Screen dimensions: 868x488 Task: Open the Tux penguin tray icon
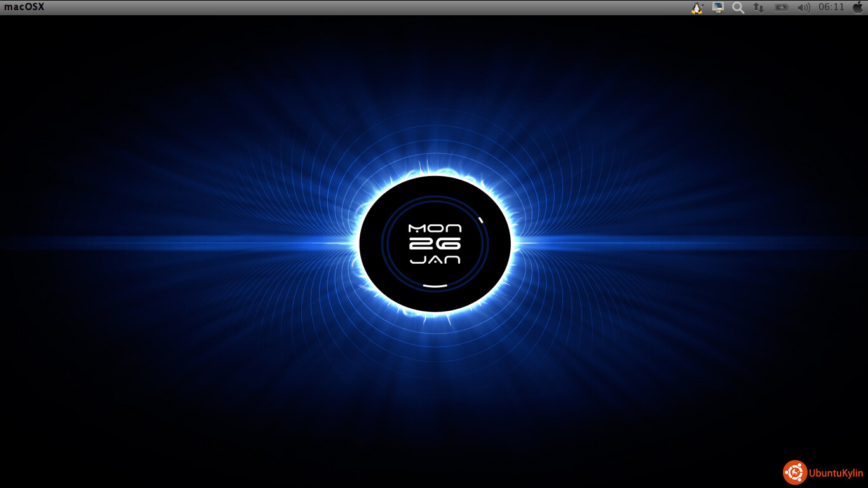click(x=697, y=8)
